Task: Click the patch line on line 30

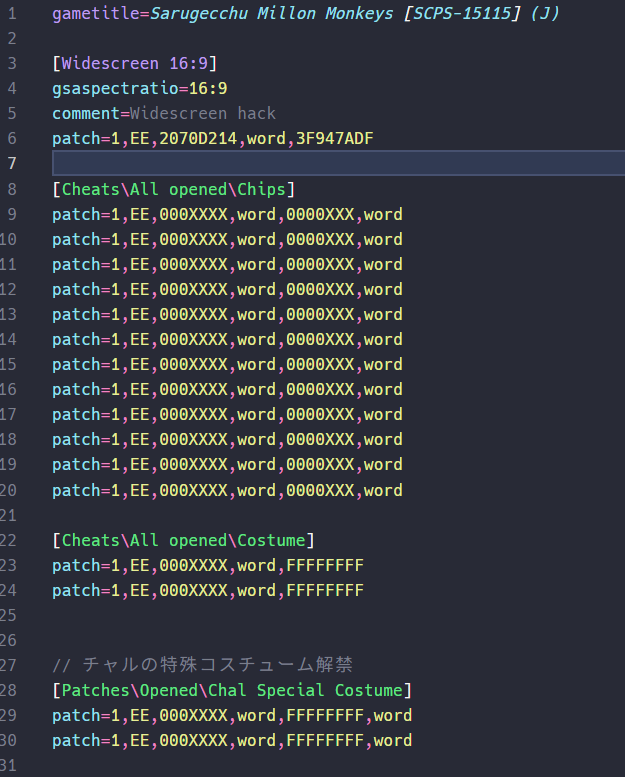Action: (232, 741)
